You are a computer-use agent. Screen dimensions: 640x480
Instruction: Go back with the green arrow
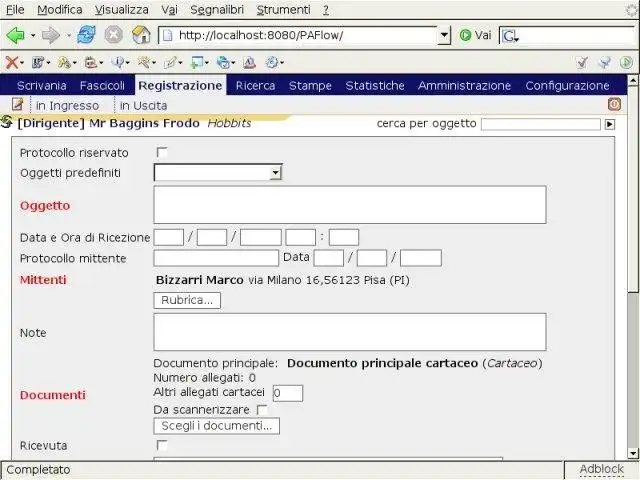(x=15, y=36)
